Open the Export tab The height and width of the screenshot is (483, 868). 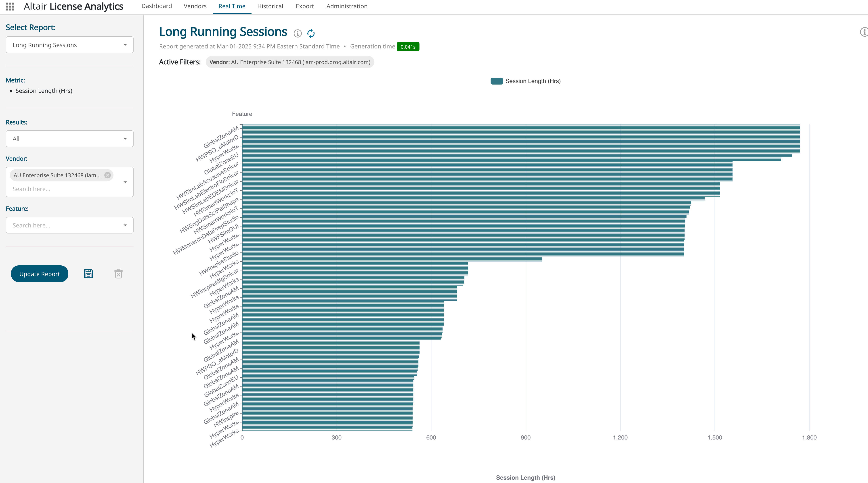click(x=305, y=6)
